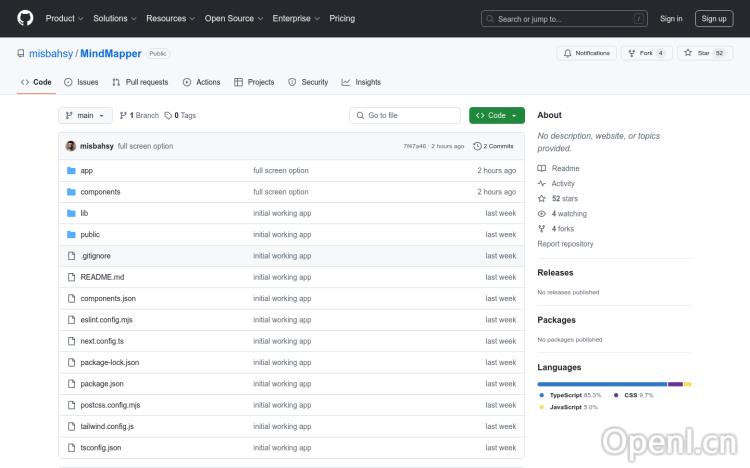Click the Fork repository icon
This screenshot has height=468, width=750.
coord(631,53)
